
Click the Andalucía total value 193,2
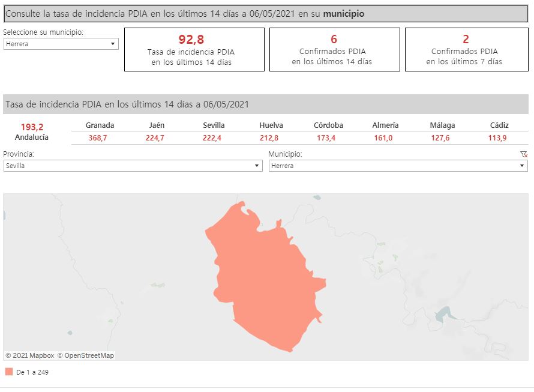[32, 127]
